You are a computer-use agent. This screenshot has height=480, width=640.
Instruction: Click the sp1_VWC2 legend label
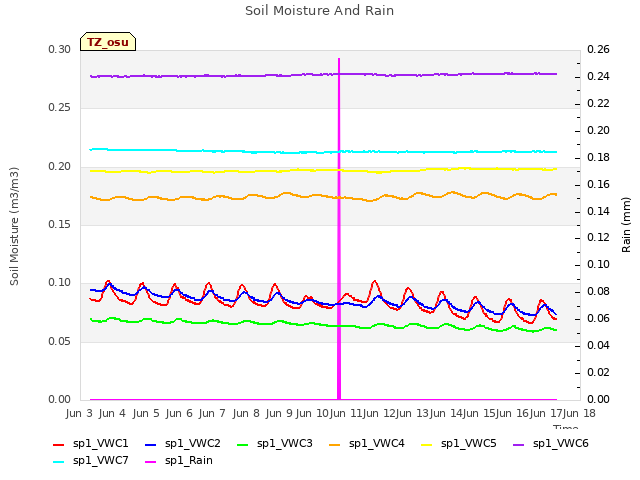click(193, 443)
